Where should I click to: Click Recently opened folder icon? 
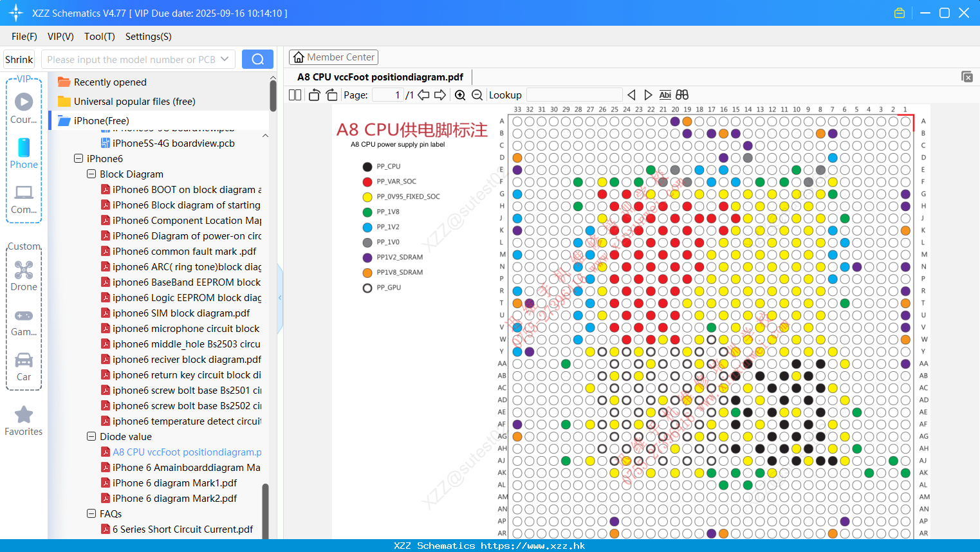click(x=64, y=82)
